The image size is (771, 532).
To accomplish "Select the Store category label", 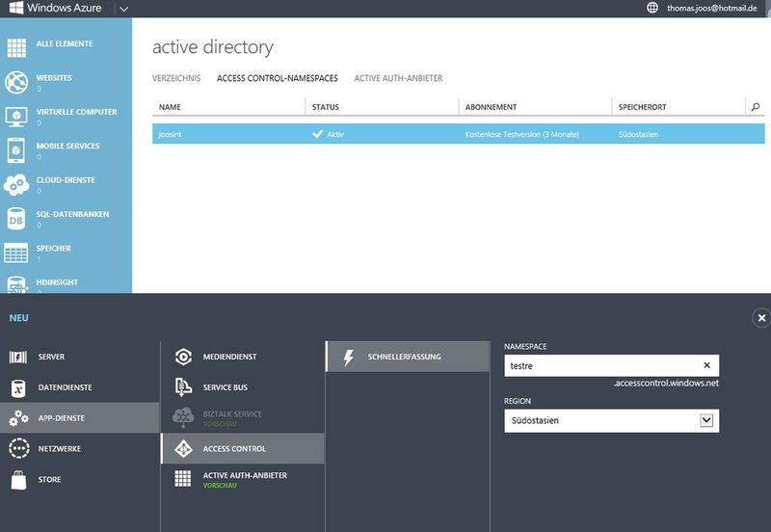I will pos(50,479).
